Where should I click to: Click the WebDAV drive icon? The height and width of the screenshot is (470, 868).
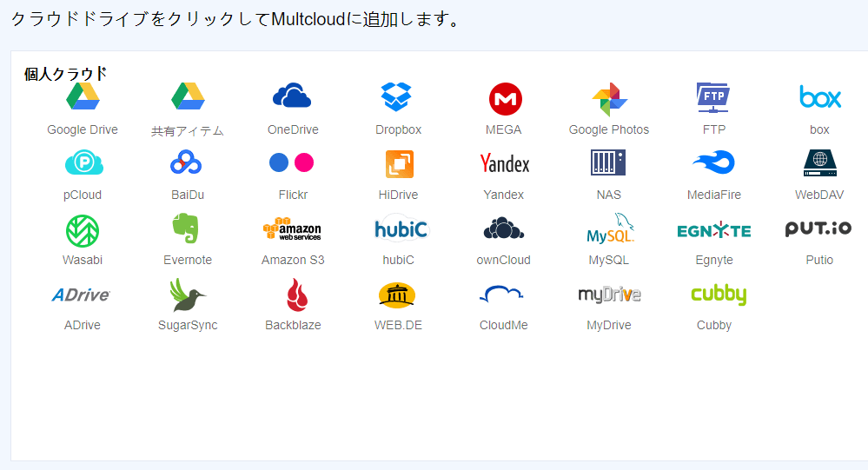820,162
